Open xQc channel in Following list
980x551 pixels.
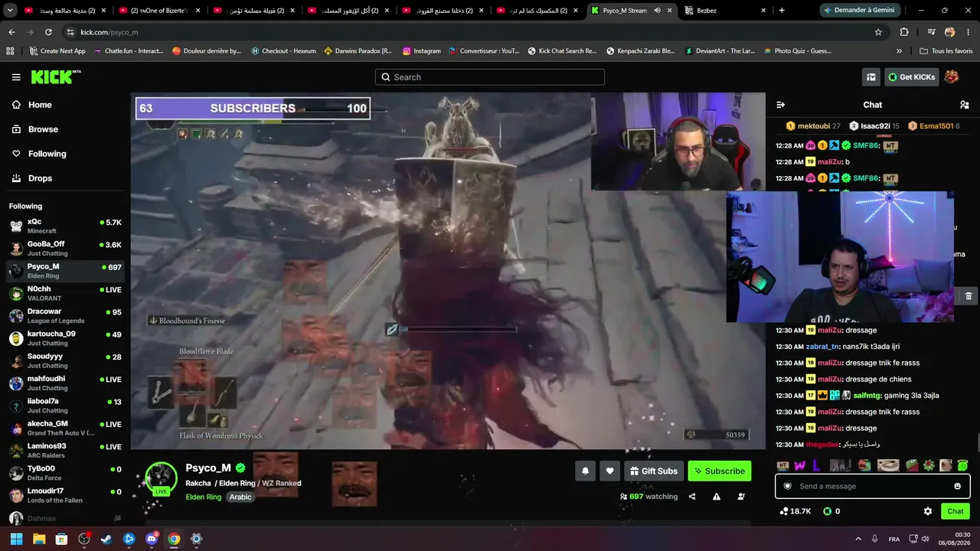(65, 226)
